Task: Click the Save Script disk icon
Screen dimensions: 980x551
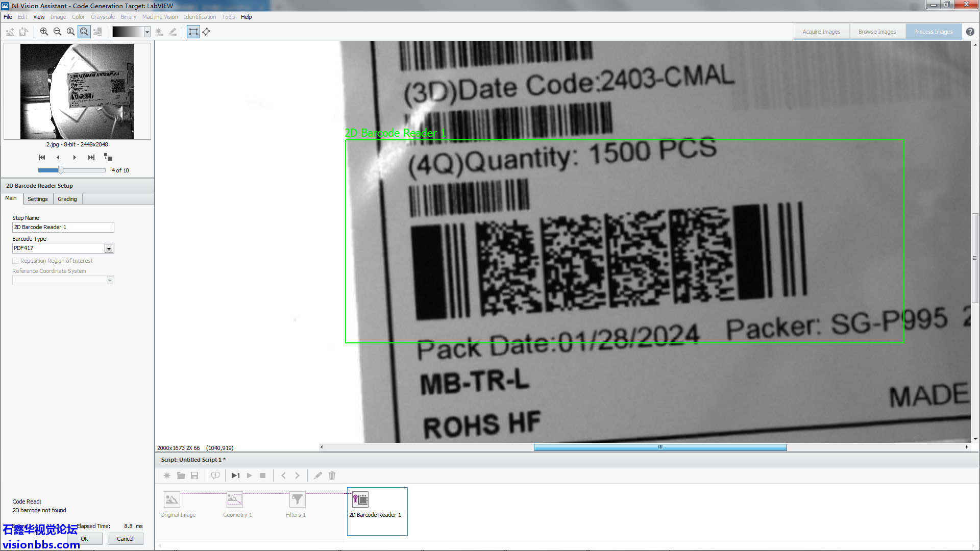Action: coord(194,475)
